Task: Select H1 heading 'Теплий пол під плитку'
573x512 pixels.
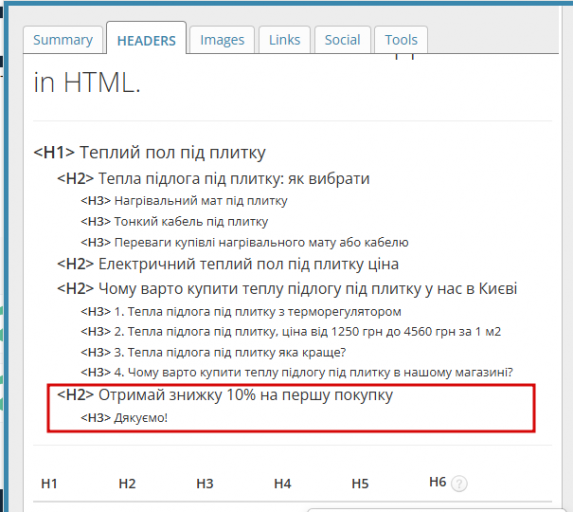Action: pyautogui.click(x=149, y=152)
